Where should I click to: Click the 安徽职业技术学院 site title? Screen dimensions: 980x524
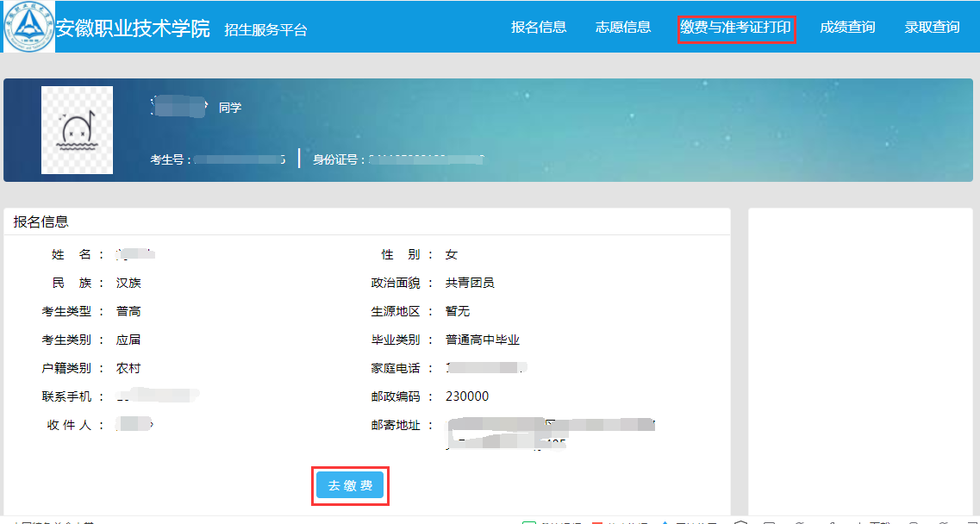click(133, 28)
